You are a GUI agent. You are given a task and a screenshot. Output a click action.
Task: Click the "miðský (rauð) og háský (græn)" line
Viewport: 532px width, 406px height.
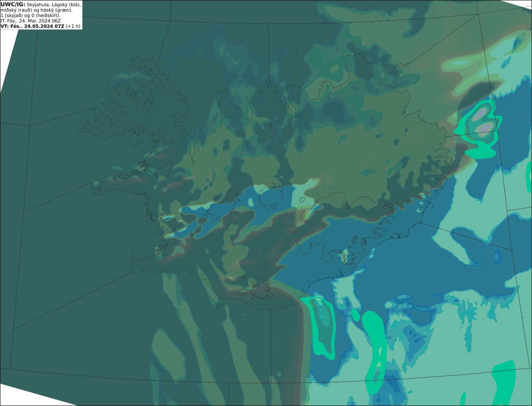[37, 10]
